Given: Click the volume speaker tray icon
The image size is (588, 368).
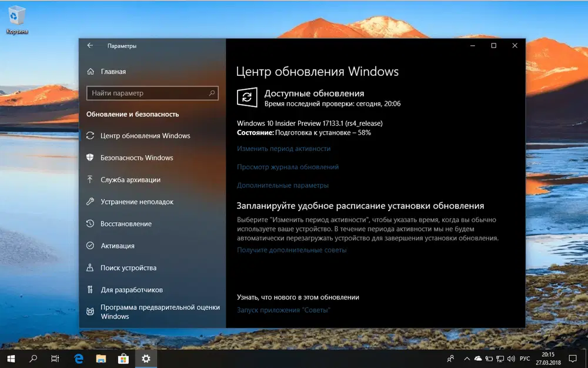Looking at the screenshot, I should tap(511, 359).
